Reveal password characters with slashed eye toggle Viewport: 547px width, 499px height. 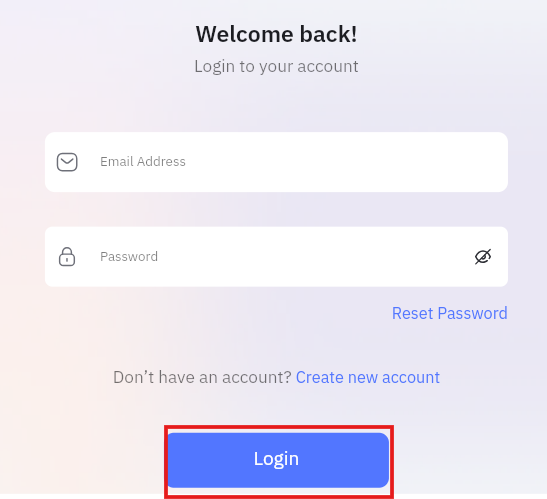point(483,257)
